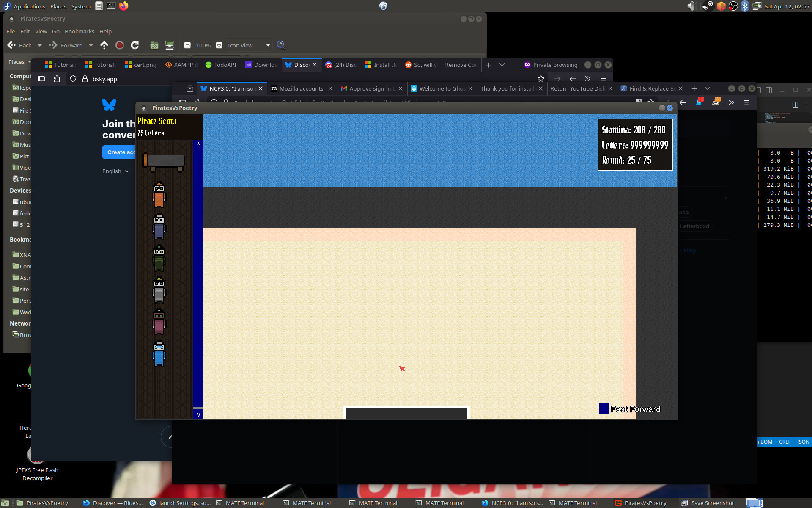Close the NCP3.0 browser tab
This screenshot has width=812, height=508.
point(261,88)
